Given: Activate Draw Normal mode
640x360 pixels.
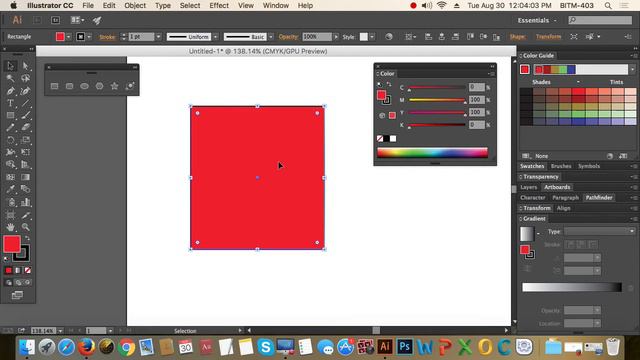Looking at the screenshot, I should 9,282.
